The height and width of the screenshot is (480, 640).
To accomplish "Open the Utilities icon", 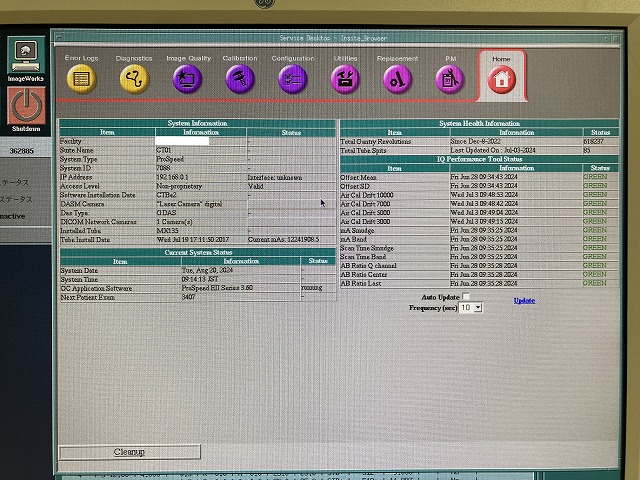I will coord(346,80).
